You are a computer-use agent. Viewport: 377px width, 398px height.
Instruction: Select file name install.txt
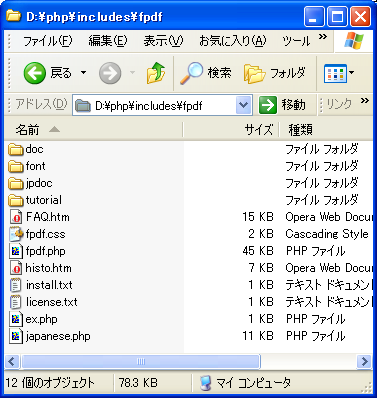tap(49, 285)
